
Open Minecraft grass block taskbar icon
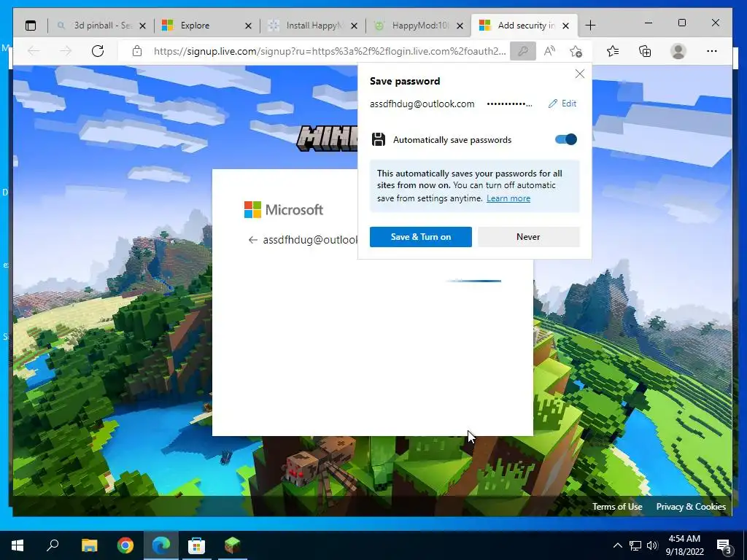[x=233, y=545]
